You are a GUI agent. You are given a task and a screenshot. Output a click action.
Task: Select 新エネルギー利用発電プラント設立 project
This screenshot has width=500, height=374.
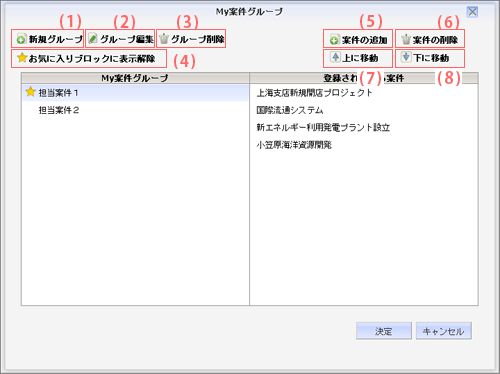coord(364,127)
